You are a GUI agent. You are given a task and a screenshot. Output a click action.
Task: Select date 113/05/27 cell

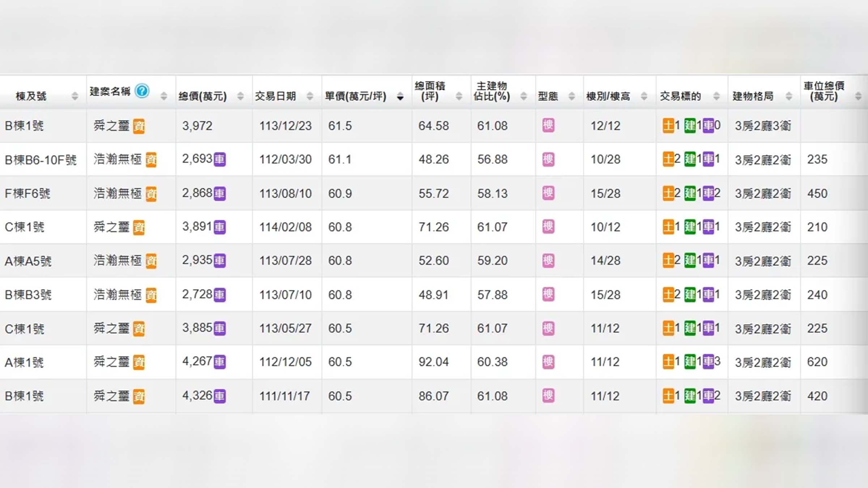pos(285,328)
